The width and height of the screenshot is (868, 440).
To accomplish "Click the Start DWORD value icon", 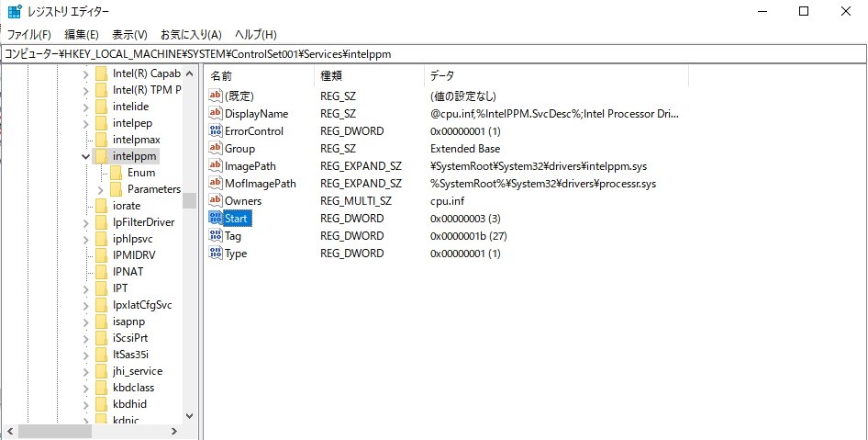I will (215, 219).
